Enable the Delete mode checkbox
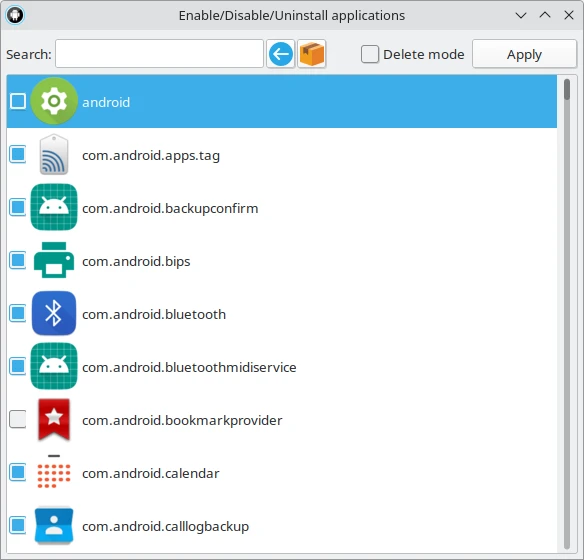Image resolution: width=584 pixels, height=560 pixels. 370,54
